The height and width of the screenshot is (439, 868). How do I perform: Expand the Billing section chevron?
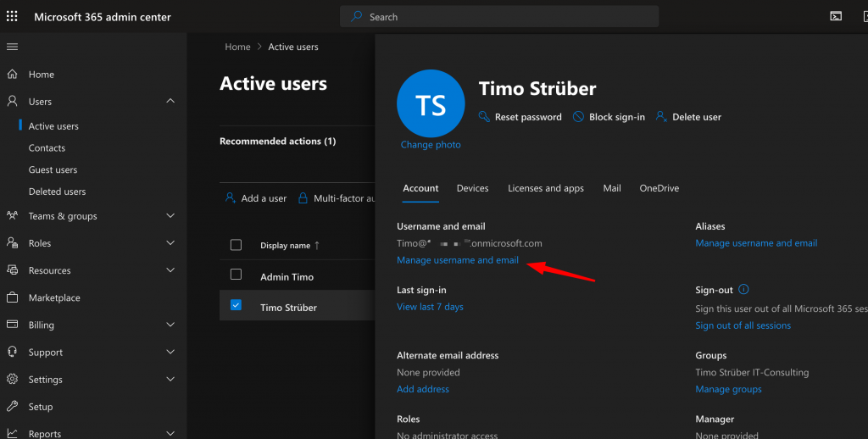(170, 325)
